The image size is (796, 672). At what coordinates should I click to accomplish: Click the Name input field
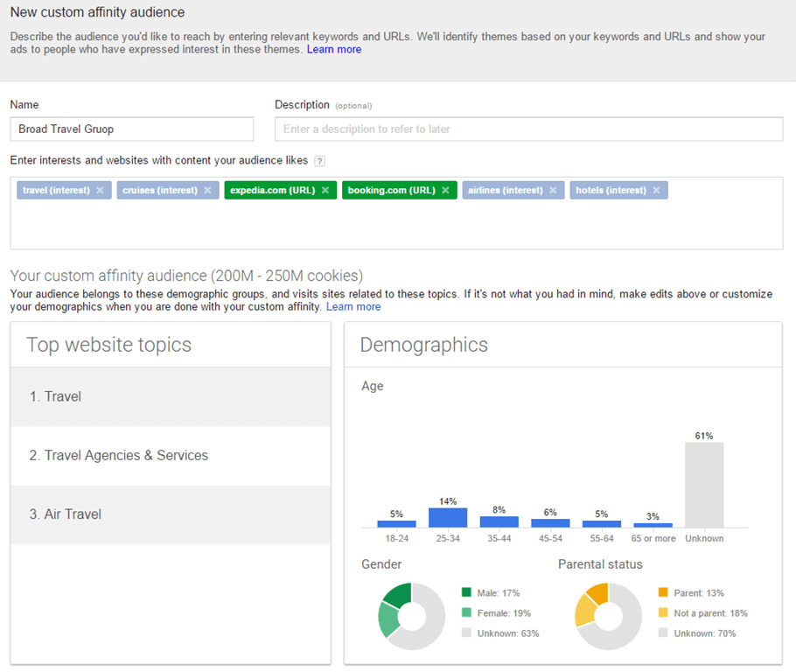[131, 129]
